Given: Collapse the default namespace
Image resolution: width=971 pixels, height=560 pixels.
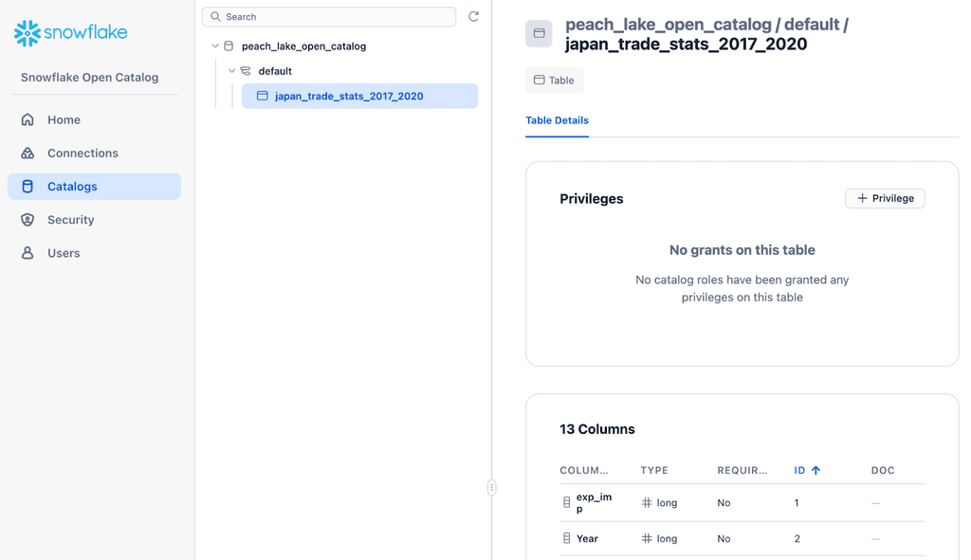Looking at the screenshot, I should [x=230, y=70].
